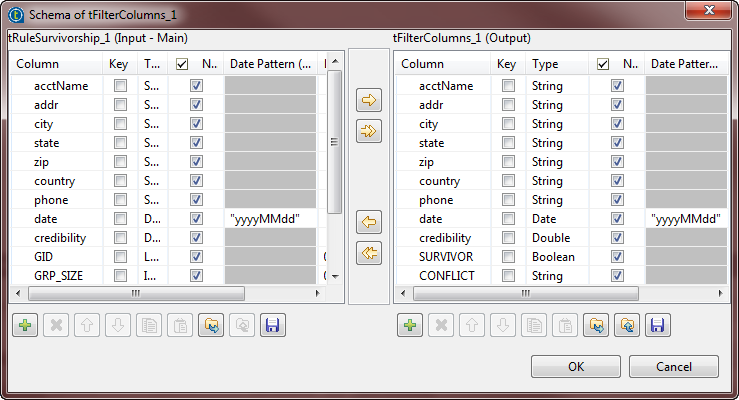
Task: Select the input credibility column name
Action: [60, 238]
